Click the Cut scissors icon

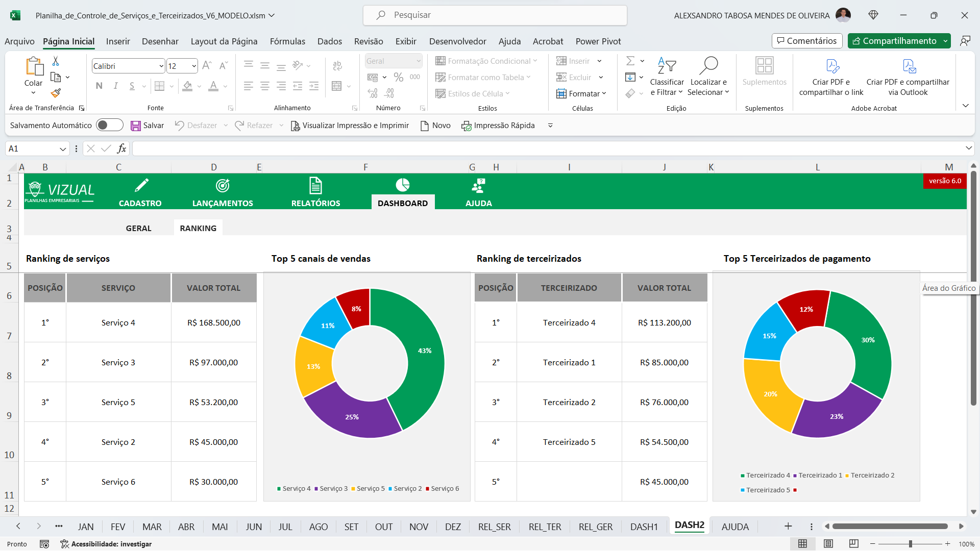tap(56, 61)
